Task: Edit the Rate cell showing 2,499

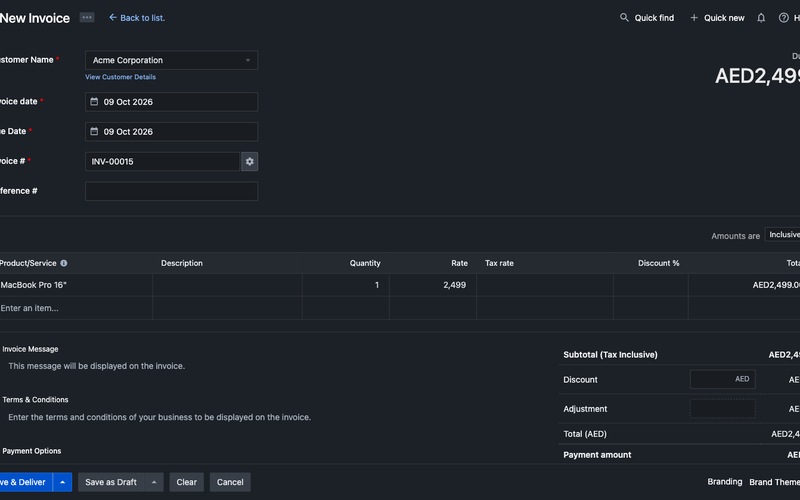Action: click(x=433, y=285)
